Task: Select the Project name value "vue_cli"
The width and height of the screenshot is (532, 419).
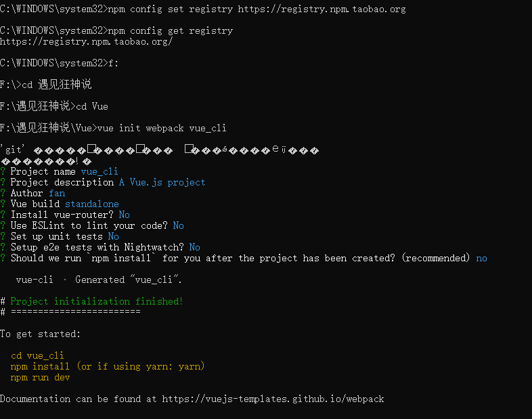Action: point(99,171)
